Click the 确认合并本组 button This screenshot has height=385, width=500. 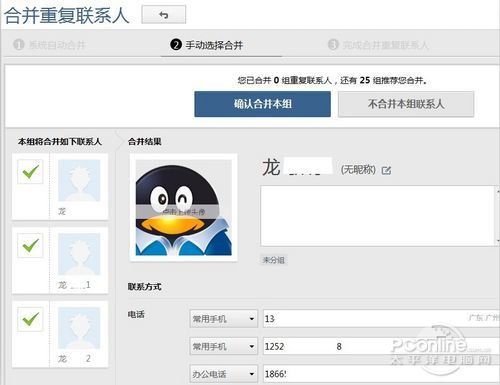[263, 104]
